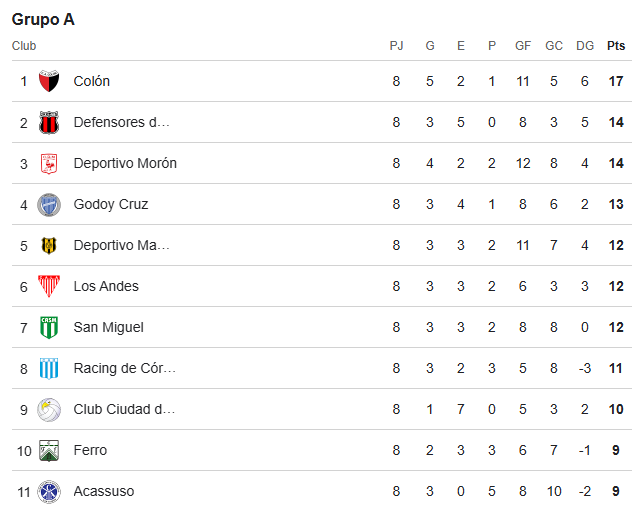Open the Acassuso team link
644x511 pixels.
coord(104,491)
